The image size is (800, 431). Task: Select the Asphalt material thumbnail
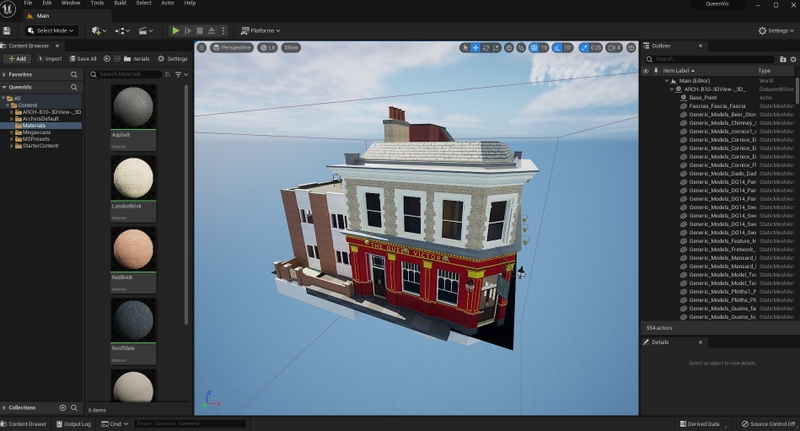[x=133, y=106]
